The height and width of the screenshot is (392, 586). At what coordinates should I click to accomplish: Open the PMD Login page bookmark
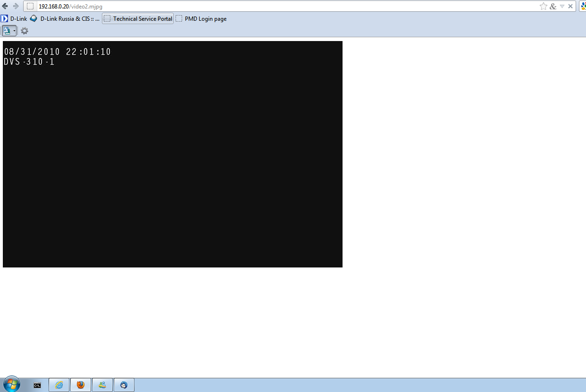coord(201,19)
